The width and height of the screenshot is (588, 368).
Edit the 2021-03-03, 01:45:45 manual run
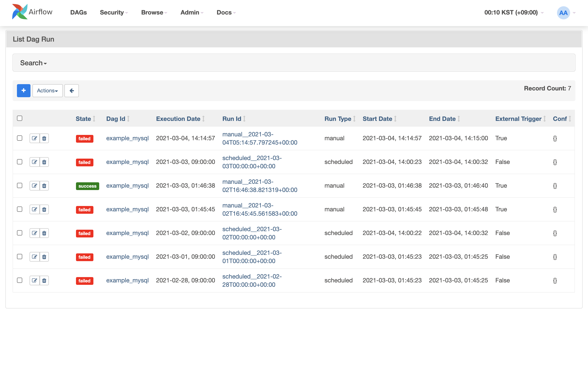(x=34, y=209)
